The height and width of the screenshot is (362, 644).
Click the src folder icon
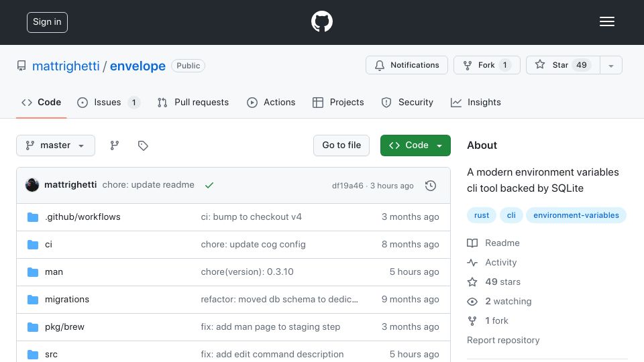pyautogui.click(x=33, y=354)
